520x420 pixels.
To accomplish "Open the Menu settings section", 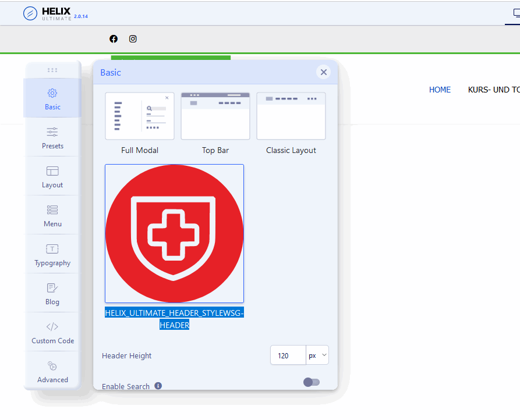I will coord(52,215).
